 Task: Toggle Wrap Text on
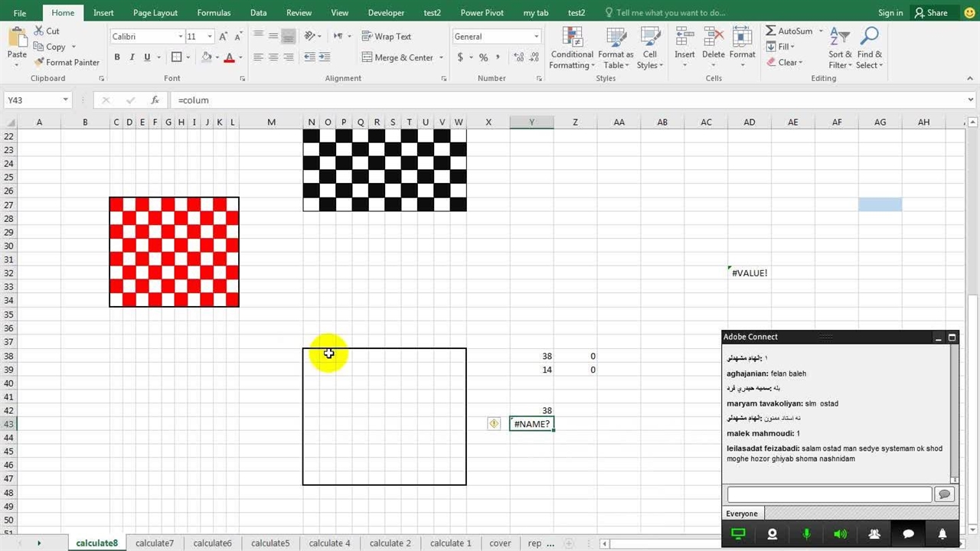tap(386, 36)
